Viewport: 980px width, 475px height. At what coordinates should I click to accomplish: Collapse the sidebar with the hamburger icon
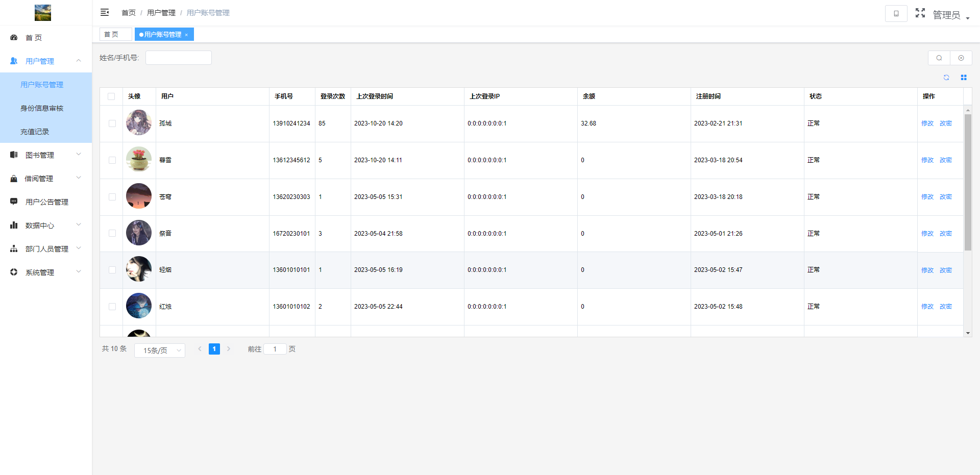click(105, 12)
